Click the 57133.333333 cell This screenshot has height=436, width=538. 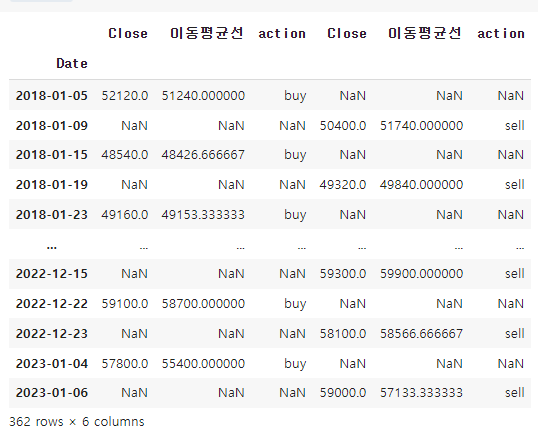[x=421, y=393]
